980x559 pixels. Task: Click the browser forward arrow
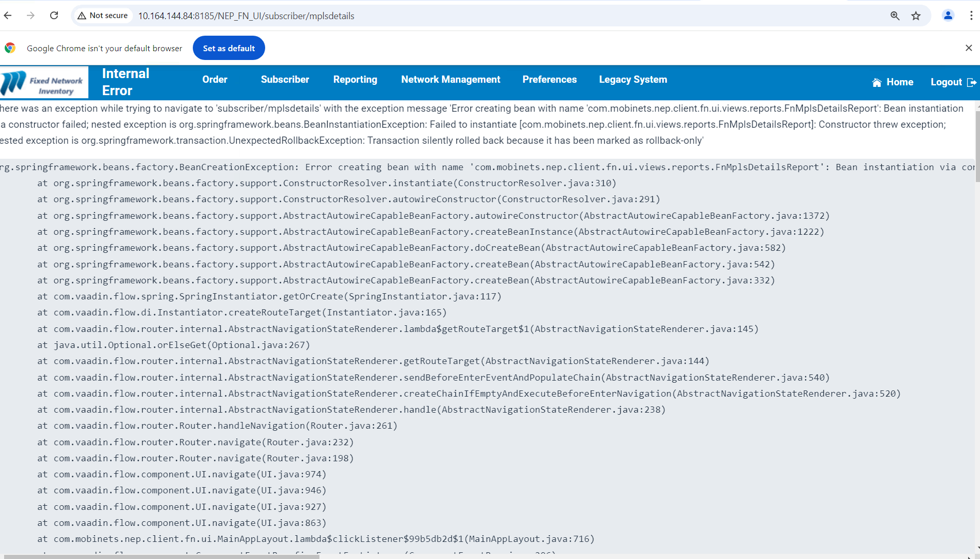click(x=30, y=16)
